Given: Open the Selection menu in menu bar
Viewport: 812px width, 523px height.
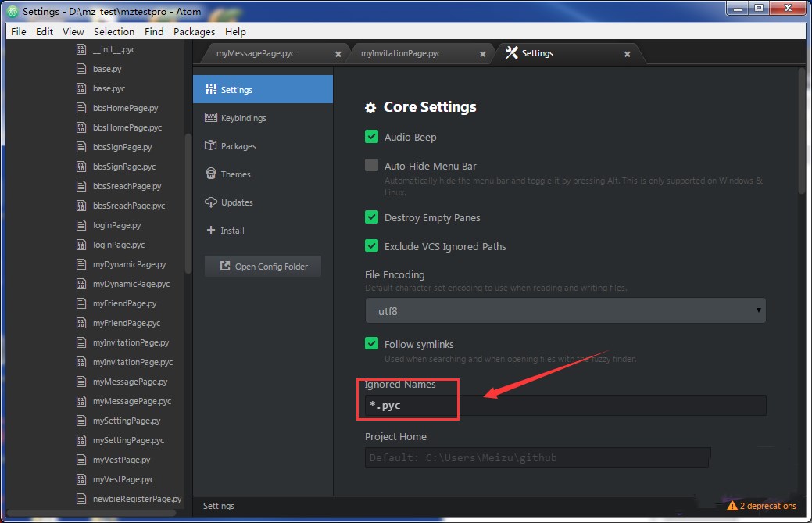Looking at the screenshot, I should pyautogui.click(x=114, y=32).
